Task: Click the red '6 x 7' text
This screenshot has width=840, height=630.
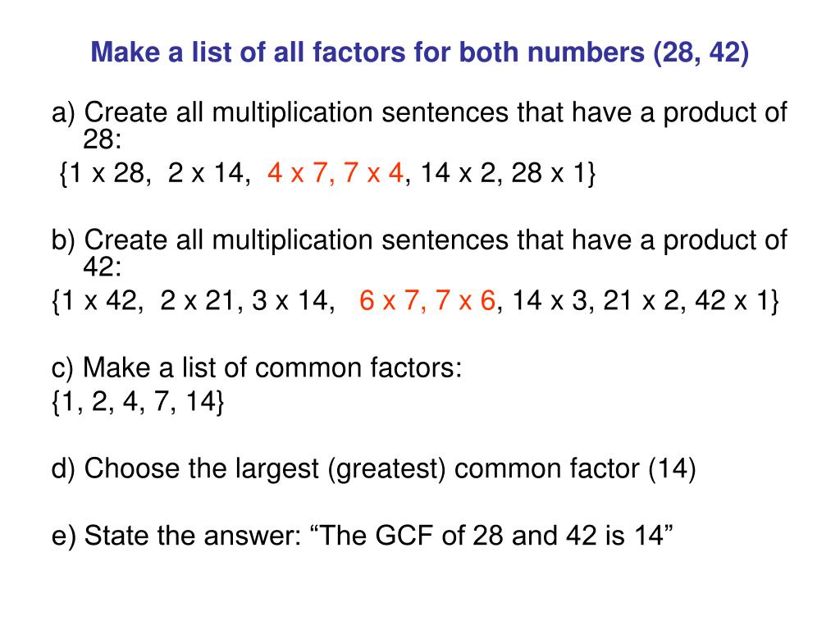Action: (388, 300)
